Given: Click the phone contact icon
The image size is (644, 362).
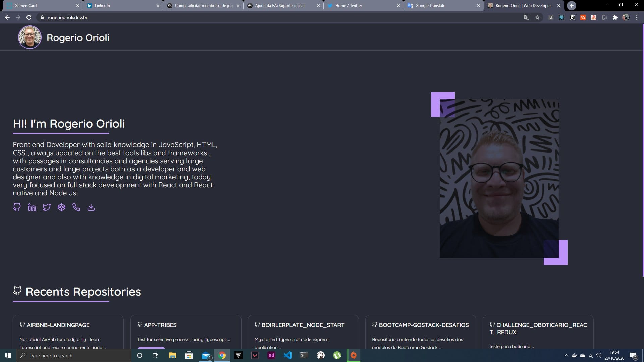Looking at the screenshot, I should (x=76, y=207).
